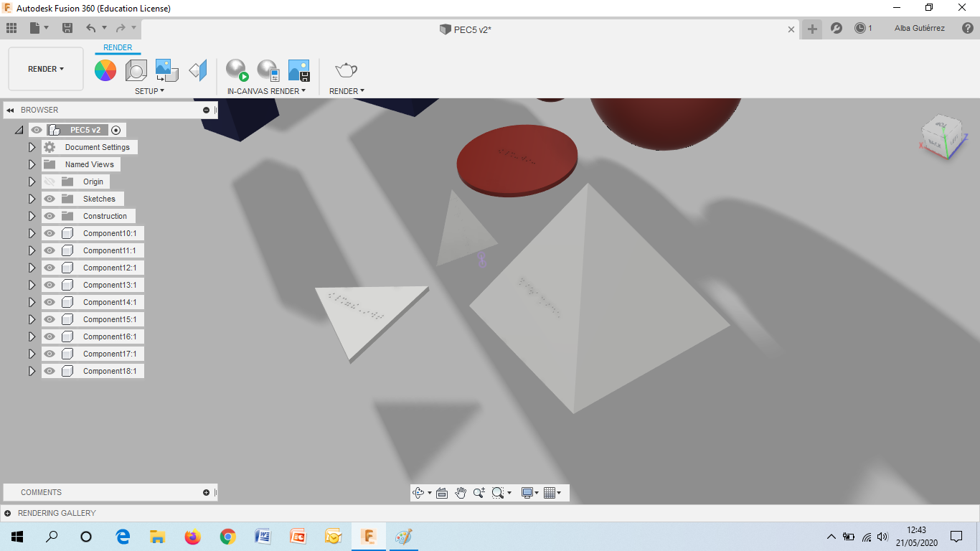Hide Component16:1 in the browser

pyautogui.click(x=50, y=336)
